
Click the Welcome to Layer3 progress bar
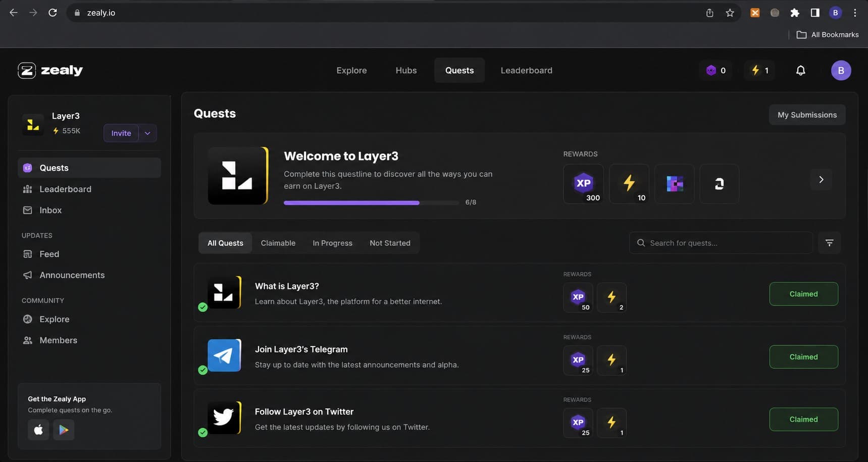coord(371,202)
